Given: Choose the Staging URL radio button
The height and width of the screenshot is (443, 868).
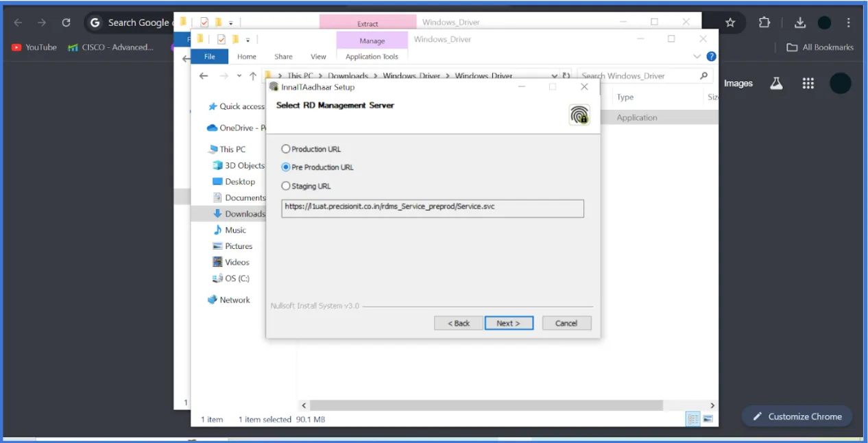Looking at the screenshot, I should coord(286,186).
